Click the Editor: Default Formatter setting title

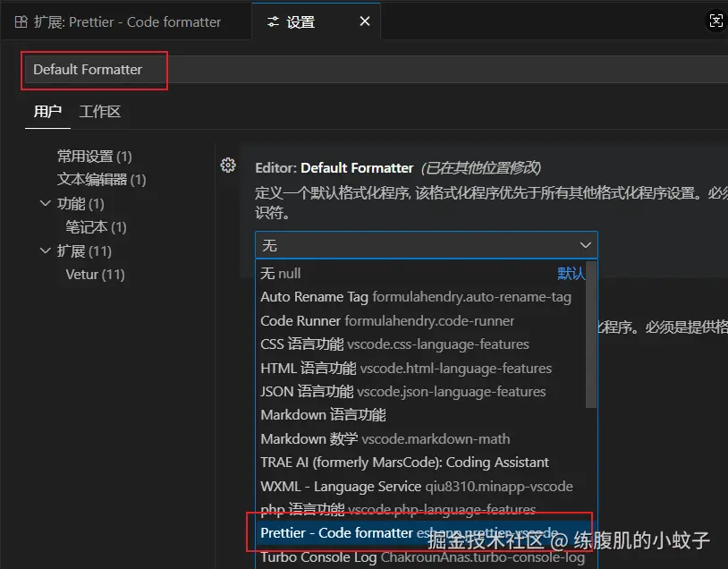334,167
